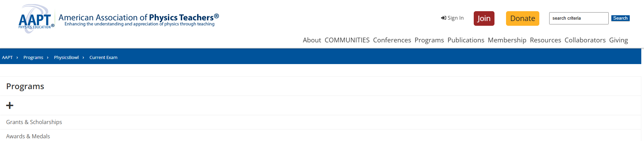Open Grants & Scholarships link
This screenshot has width=644, height=141.
click(x=34, y=122)
